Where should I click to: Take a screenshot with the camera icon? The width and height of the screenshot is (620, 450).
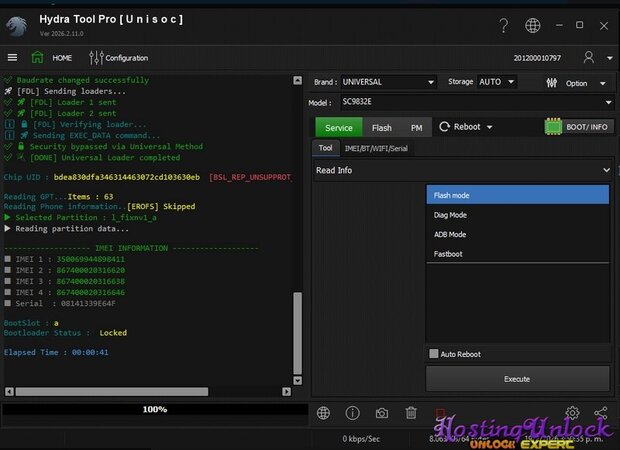[381, 412]
